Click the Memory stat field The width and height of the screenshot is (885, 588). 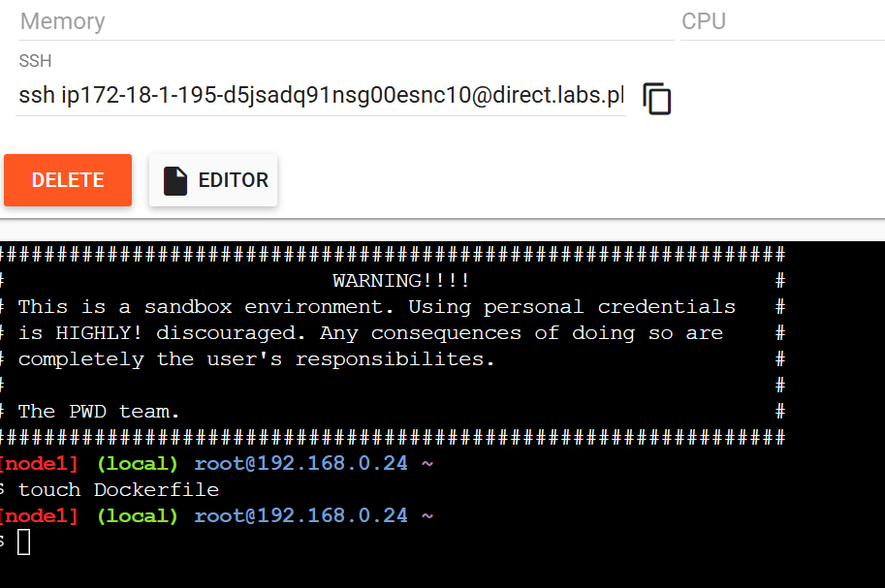339,21
